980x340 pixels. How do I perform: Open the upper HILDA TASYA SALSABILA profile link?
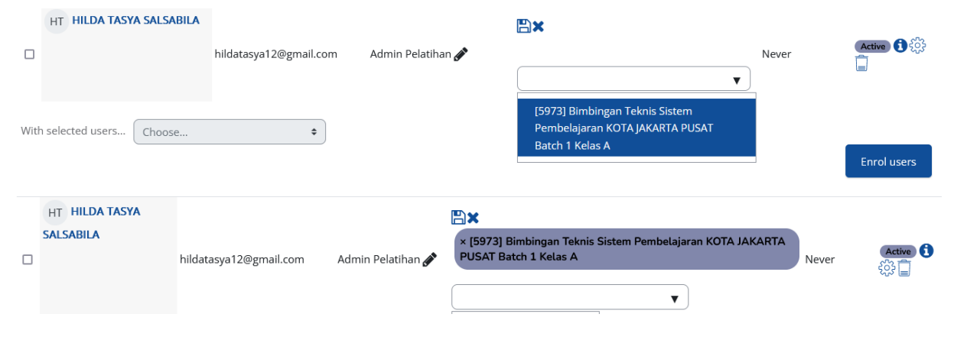click(135, 21)
